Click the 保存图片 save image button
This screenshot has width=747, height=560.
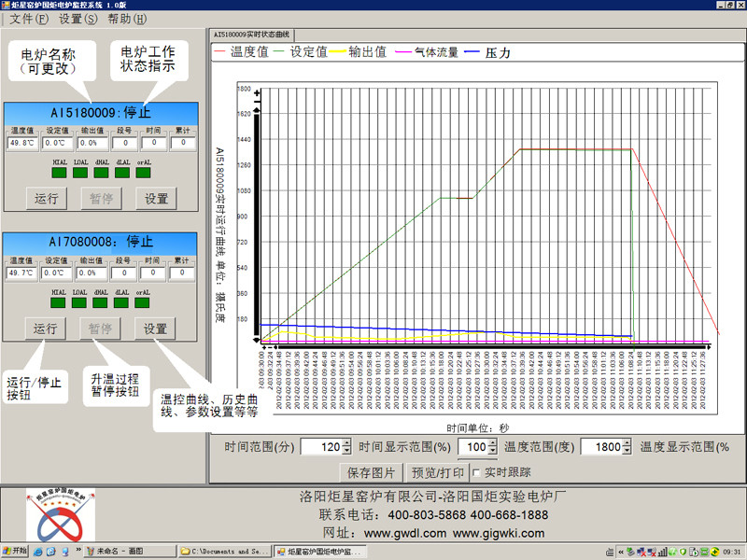coord(372,472)
